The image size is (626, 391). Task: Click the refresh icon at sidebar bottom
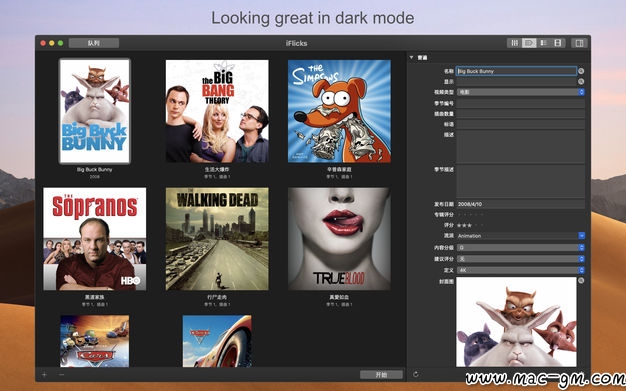(x=416, y=374)
